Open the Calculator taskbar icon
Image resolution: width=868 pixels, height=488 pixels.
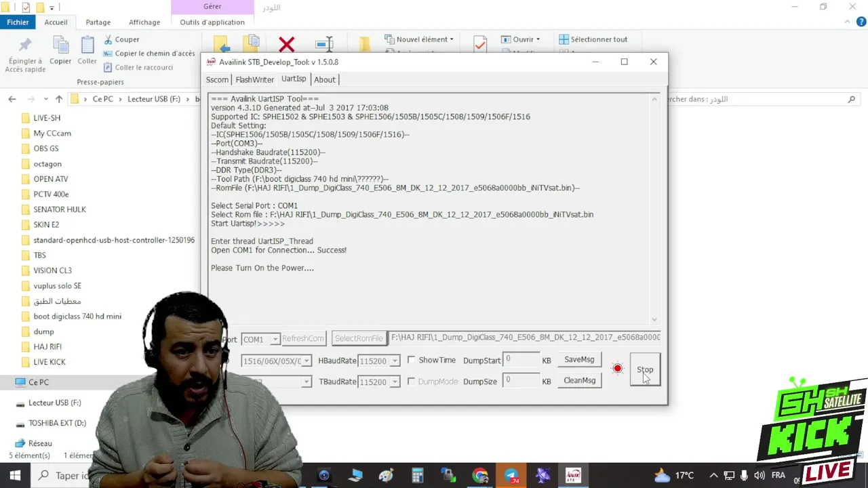pyautogui.click(x=418, y=476)
